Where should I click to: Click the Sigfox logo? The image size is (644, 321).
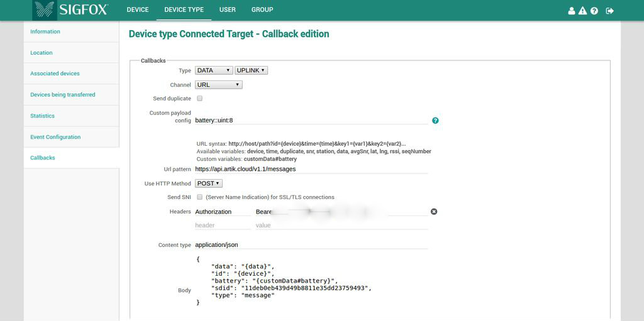tap(70, 10)
